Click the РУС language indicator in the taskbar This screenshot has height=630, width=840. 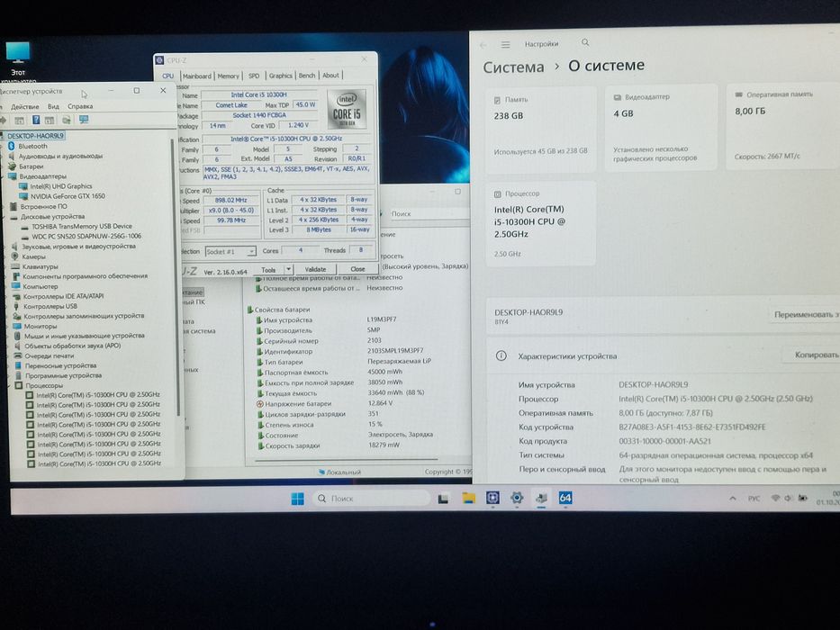click(754, 499)
